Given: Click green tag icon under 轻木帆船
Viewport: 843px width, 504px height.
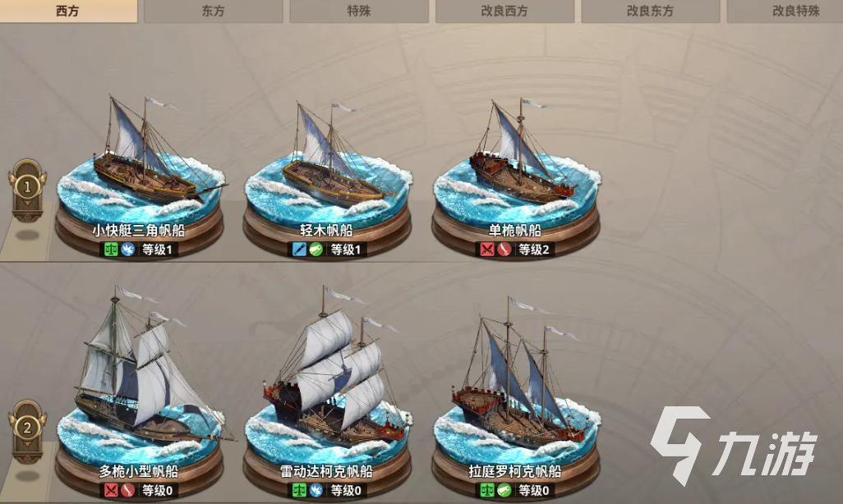Looking at the screenshot, I should pos(316,250).
